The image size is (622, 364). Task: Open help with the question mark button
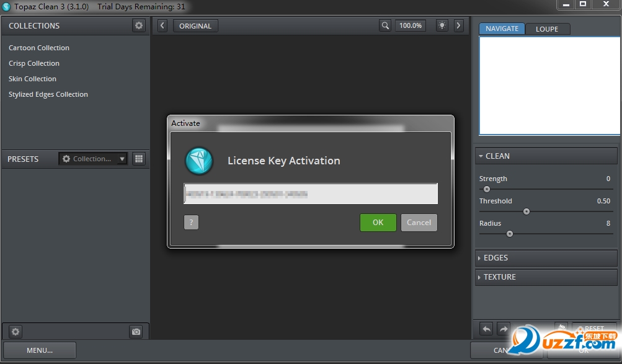point(191,223)
